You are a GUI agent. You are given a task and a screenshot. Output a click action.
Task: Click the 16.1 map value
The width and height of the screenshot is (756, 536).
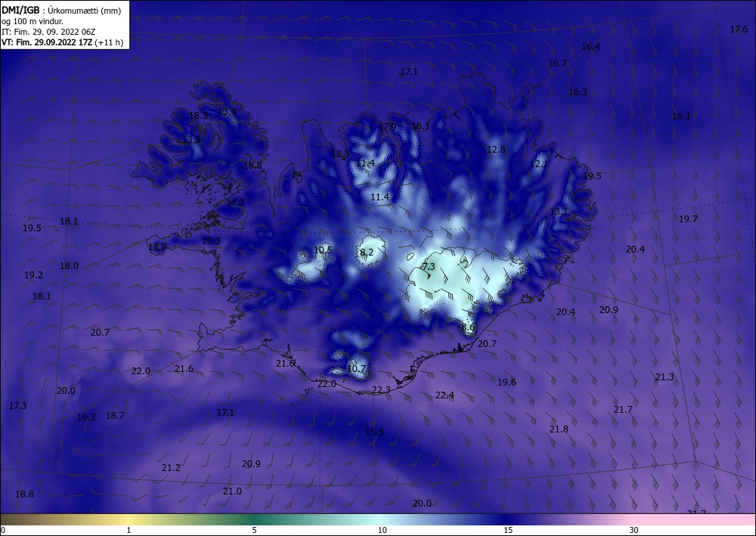pos(681,116)
